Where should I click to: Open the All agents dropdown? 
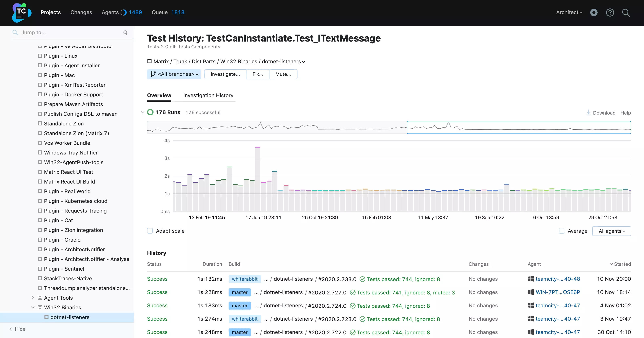click(611, 231)
